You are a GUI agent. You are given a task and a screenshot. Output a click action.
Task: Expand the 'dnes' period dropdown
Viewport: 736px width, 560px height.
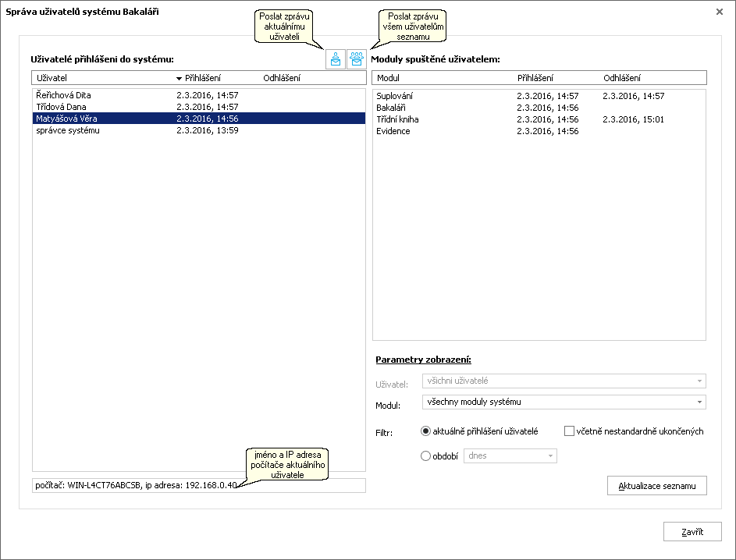coord(510,456)
